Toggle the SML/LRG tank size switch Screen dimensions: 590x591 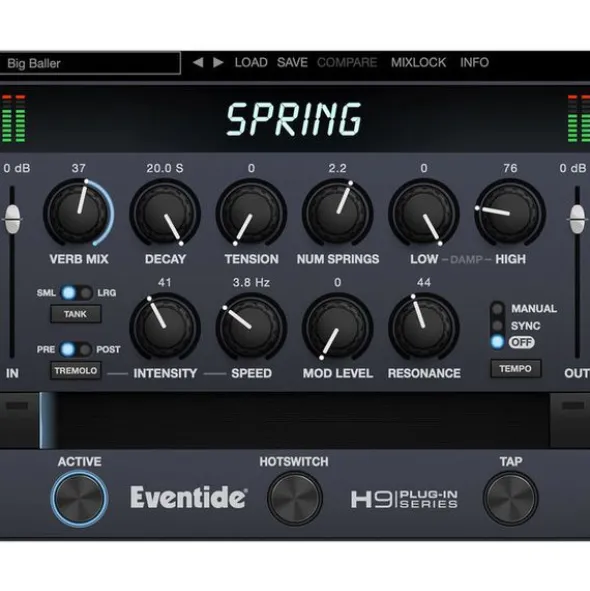pos(77,292)
